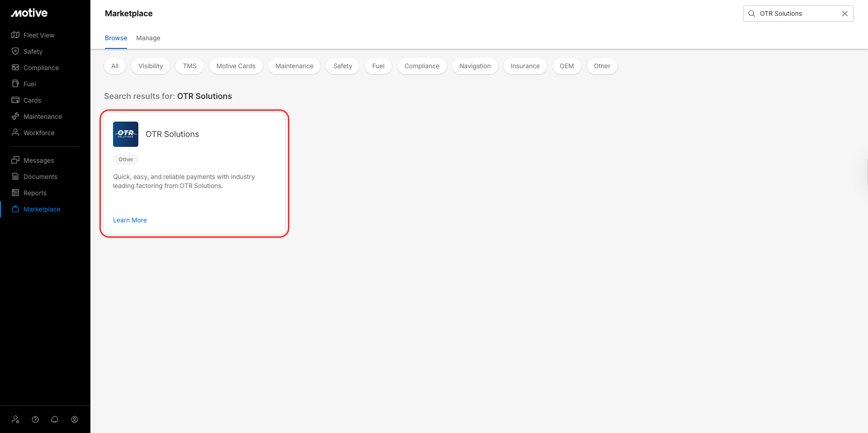868x433 pixels.
Task: Switch to the Manage tab
Action: coord(148,38)
